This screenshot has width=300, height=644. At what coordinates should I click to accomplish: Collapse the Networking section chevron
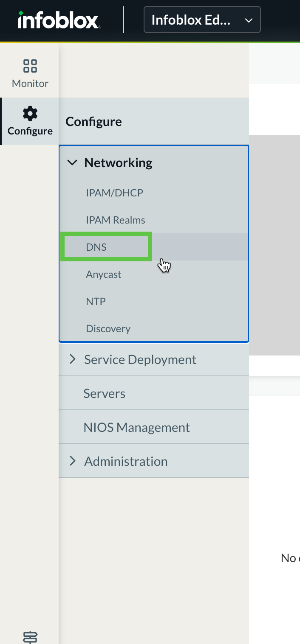[x=73, y=163]
